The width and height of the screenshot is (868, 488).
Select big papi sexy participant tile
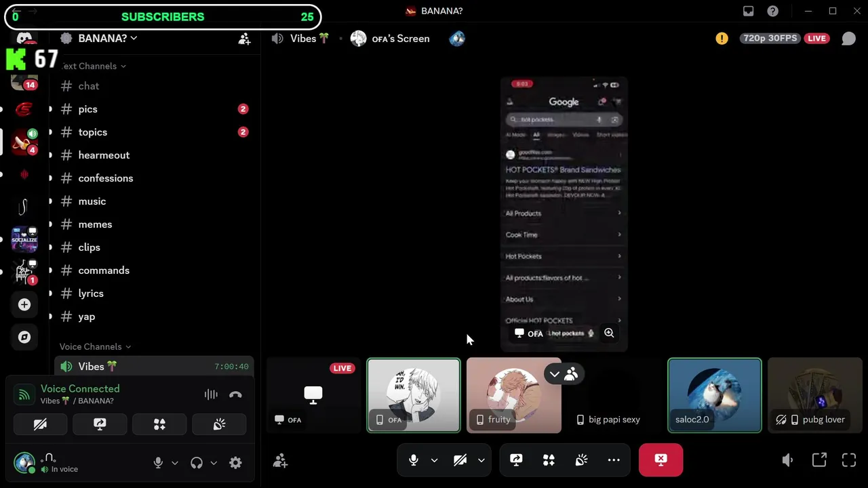point(614,395)
